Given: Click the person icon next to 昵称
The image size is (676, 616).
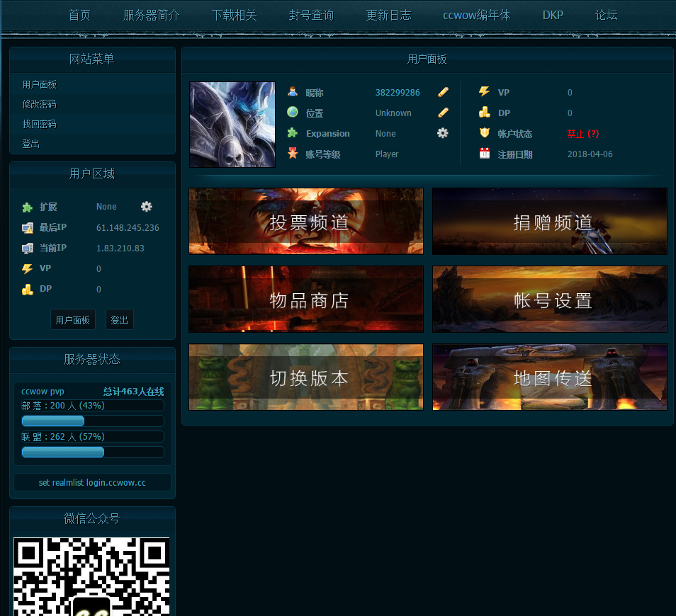Looking at the screenshot, I should pos(292,91).
